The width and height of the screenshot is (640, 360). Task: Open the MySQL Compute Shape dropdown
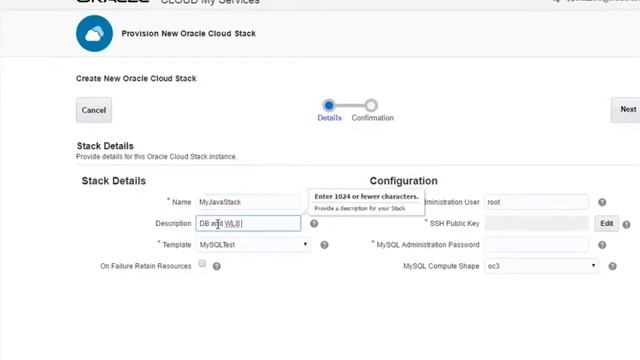542,266
